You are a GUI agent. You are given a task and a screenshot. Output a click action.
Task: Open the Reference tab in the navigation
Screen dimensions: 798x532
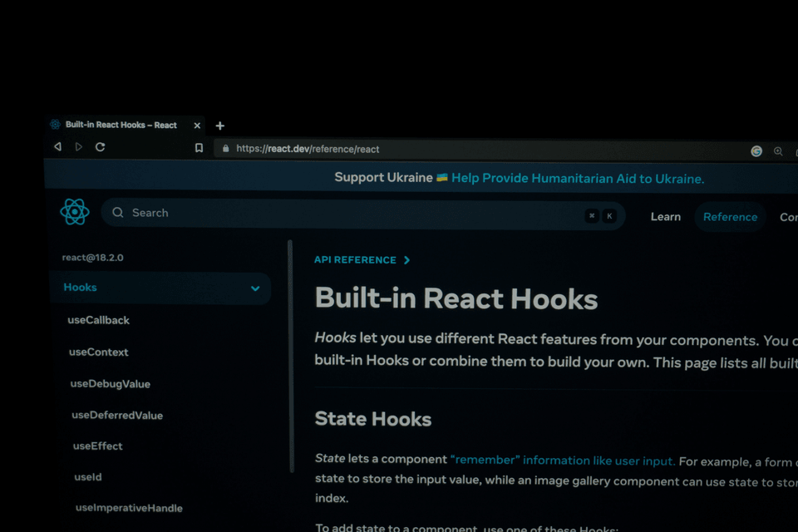[730, 217]
